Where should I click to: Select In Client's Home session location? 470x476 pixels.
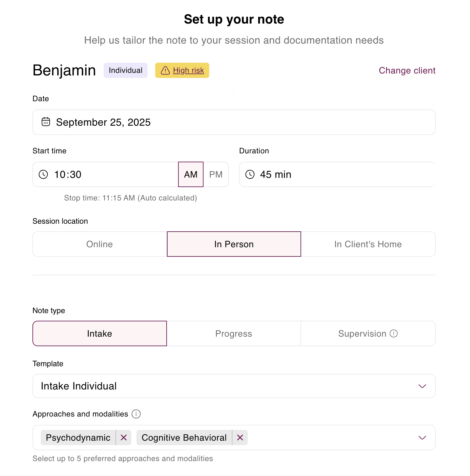pos(368,244)
